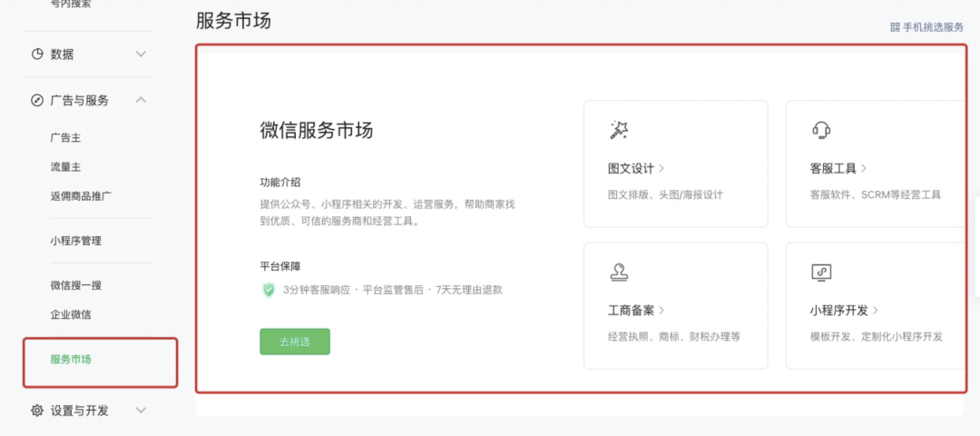Expand the 设置与开发 section chevron
The image size is (980, 436).
coord(142,411)
